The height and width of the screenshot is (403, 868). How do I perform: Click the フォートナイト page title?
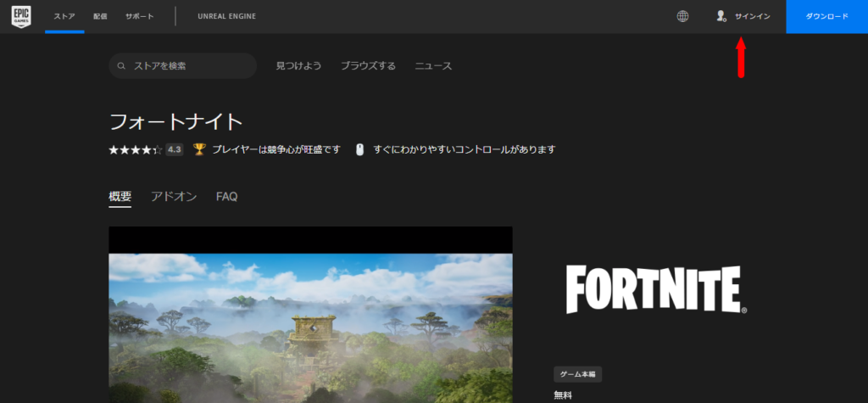tap(176, 121)
